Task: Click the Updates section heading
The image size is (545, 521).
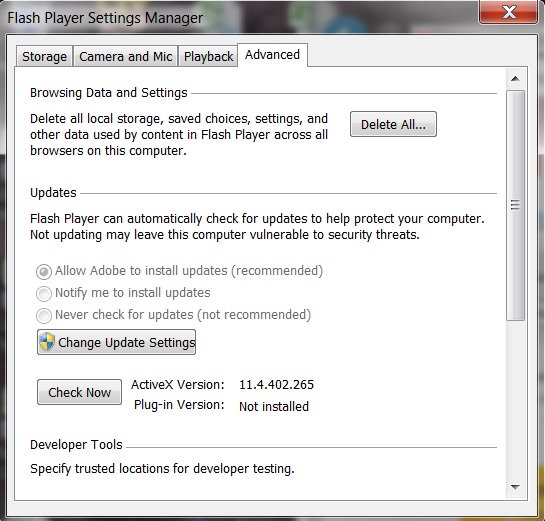Action: tap(53, 193)
